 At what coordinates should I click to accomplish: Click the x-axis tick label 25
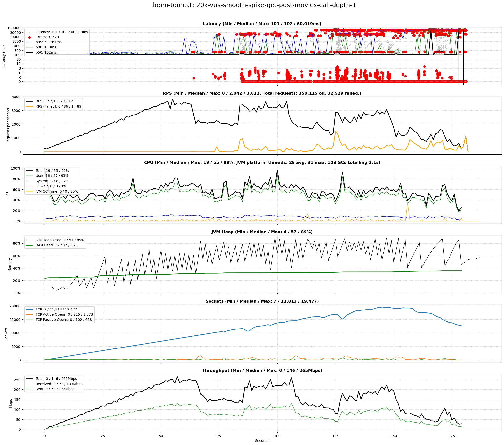point(103,436)
